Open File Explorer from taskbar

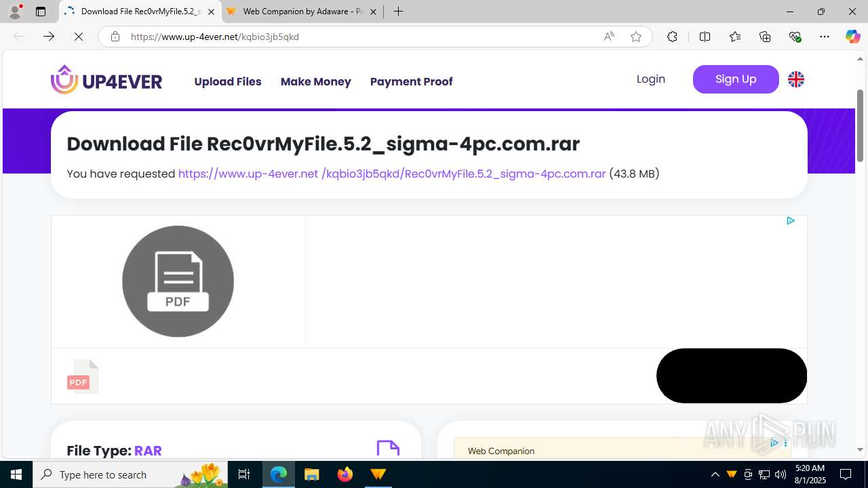click(x=312, y=474)
